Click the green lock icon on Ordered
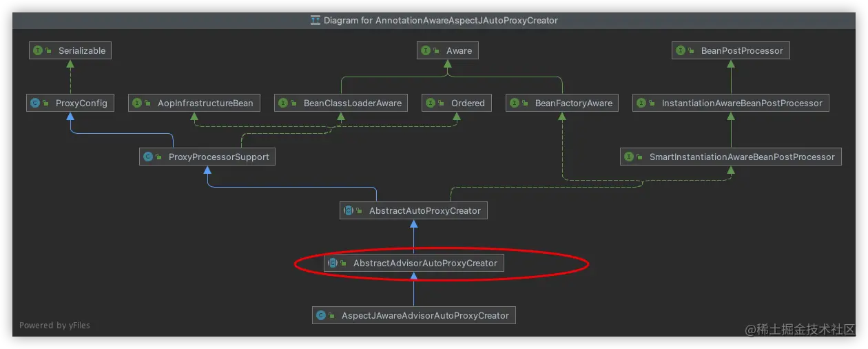The height and width of the screenshot is (349, 868). tap(442, 103)
